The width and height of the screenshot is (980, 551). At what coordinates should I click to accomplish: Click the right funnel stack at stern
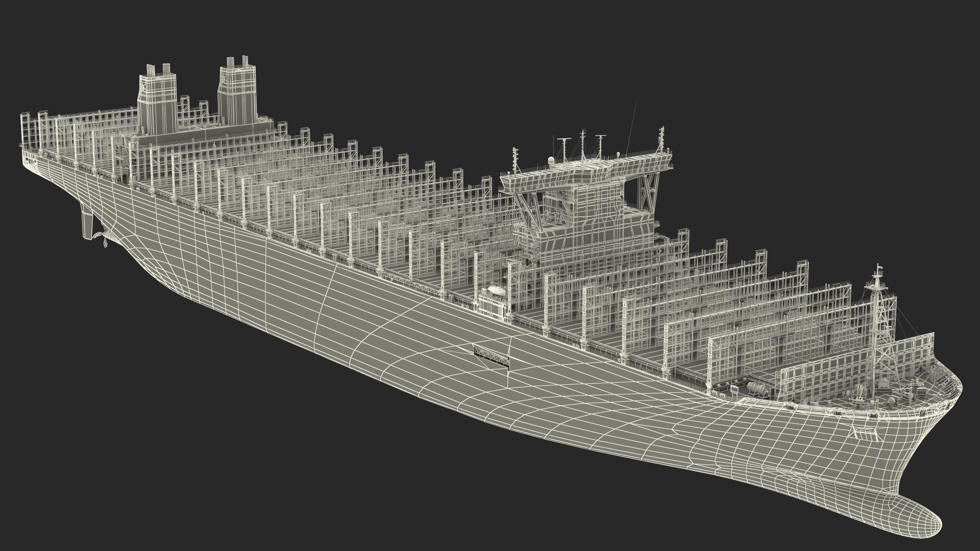pyautogui.click(x=237, y=90)
